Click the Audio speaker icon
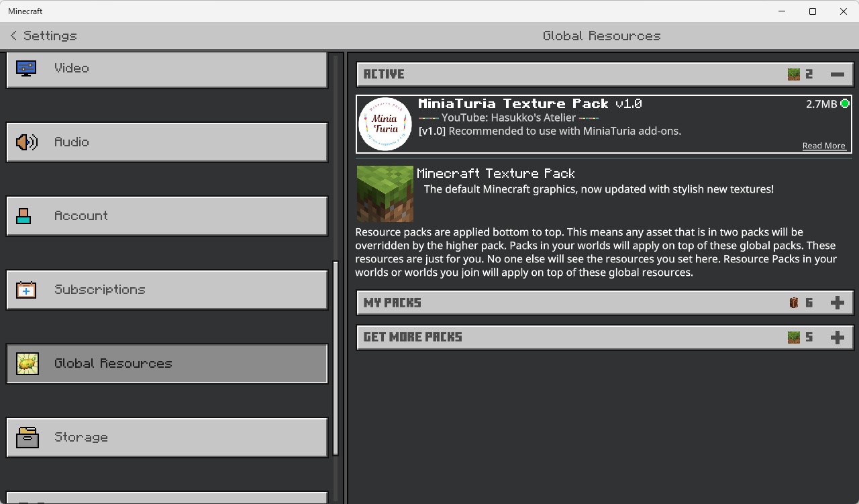Image resolution: width=859 pixels, height=504 pixels. pyautogui.click(x=26, y=142)
